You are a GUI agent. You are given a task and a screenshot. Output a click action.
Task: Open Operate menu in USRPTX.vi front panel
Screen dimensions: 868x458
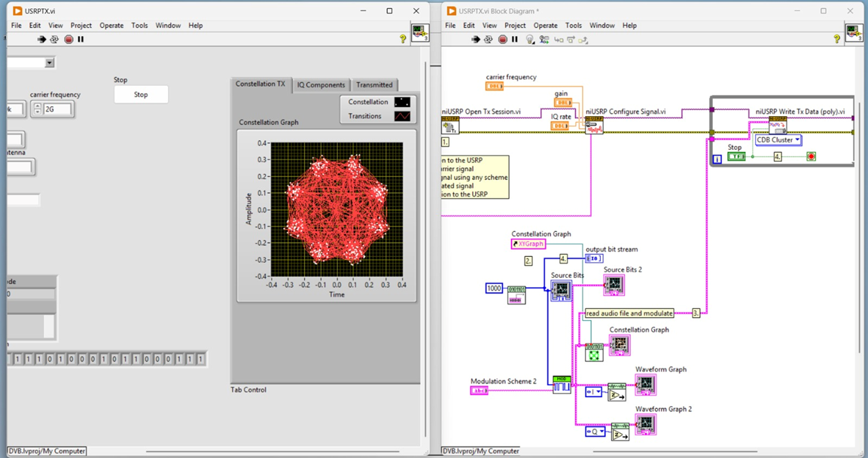(x=111, y=26)
